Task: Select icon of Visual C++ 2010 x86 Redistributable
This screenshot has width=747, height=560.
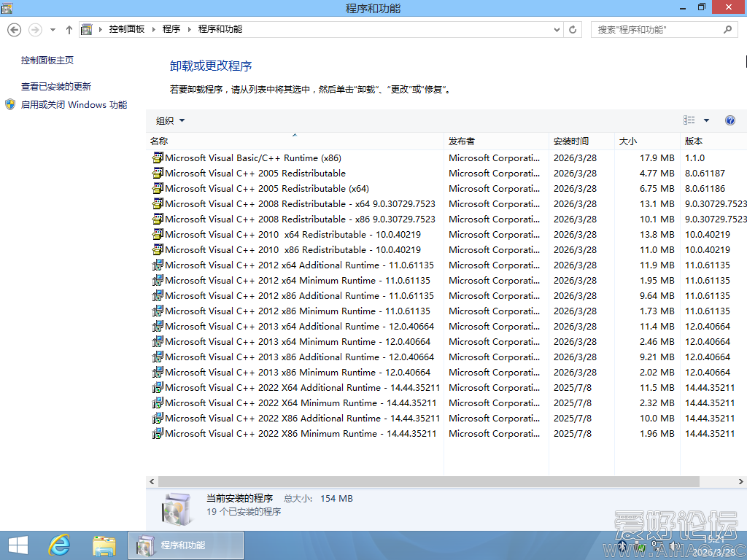Action: tap(158, 249)
